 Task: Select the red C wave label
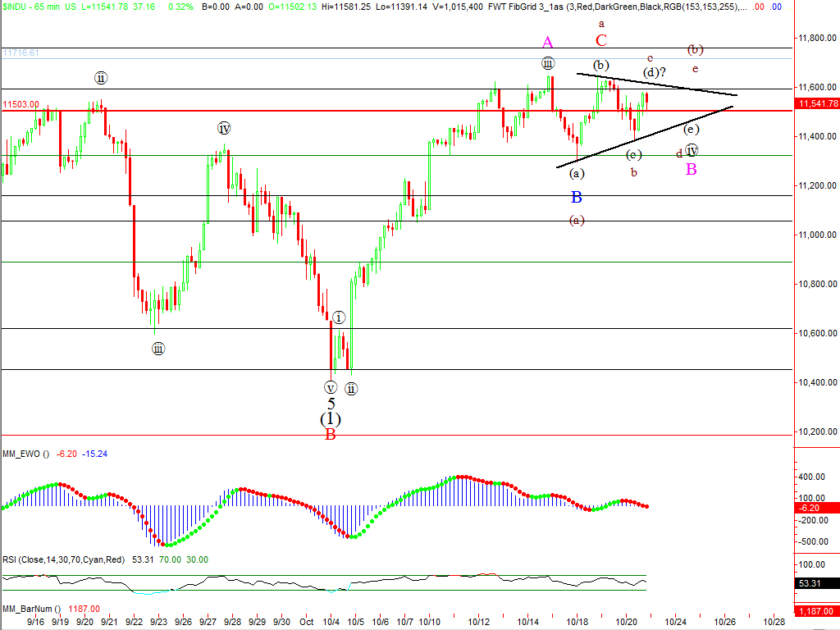601,40
